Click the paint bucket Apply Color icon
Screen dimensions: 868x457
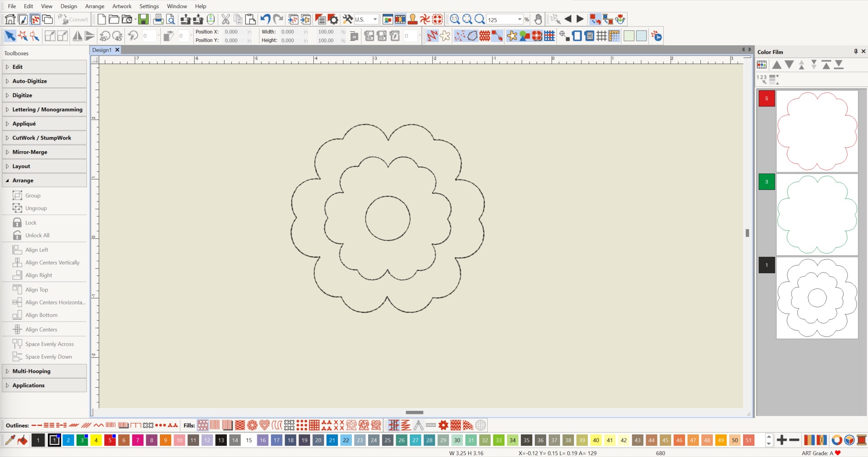(23, 440)
